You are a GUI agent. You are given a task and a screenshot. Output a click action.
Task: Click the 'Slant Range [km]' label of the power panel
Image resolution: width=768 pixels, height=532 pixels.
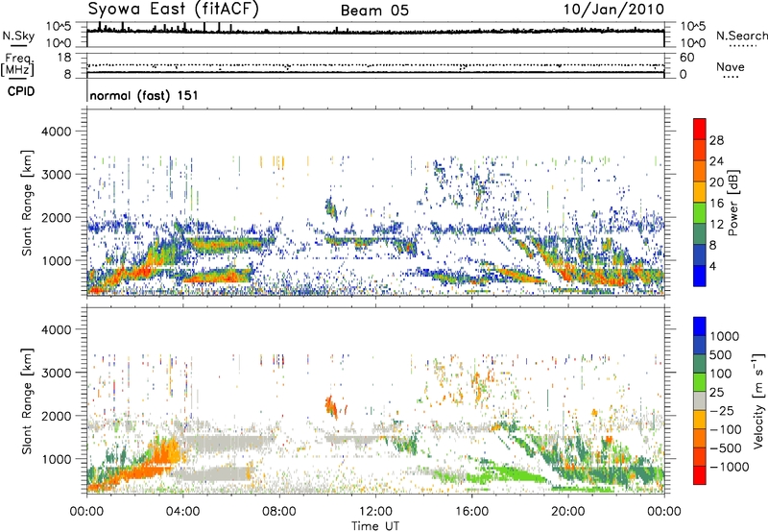pyautogui.click(x=27, y=203)
